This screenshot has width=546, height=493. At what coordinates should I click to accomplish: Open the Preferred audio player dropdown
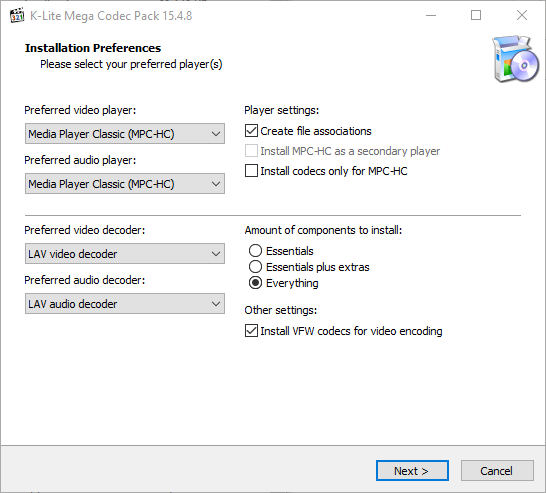[x=125, y=184]
